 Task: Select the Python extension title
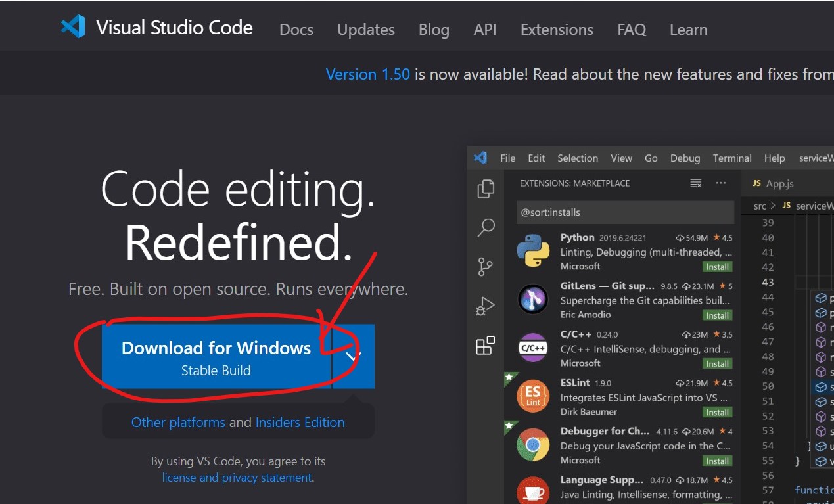577,237
